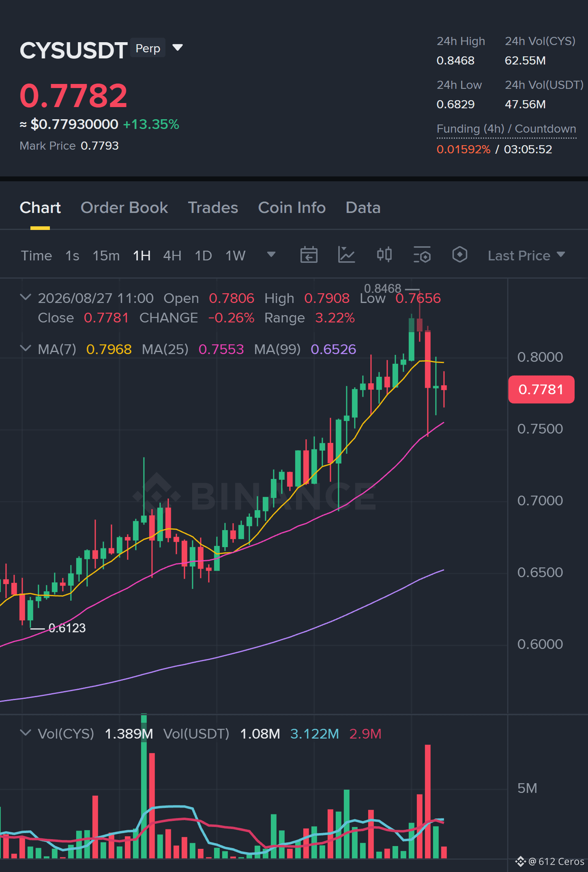Open the Order Book tab
588x872 pixels.
click(124, 208)
